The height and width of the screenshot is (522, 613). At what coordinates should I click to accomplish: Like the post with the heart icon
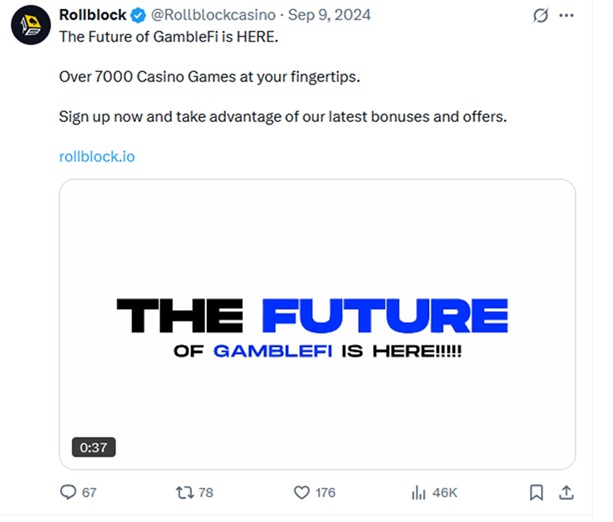[x=301, y=492]
